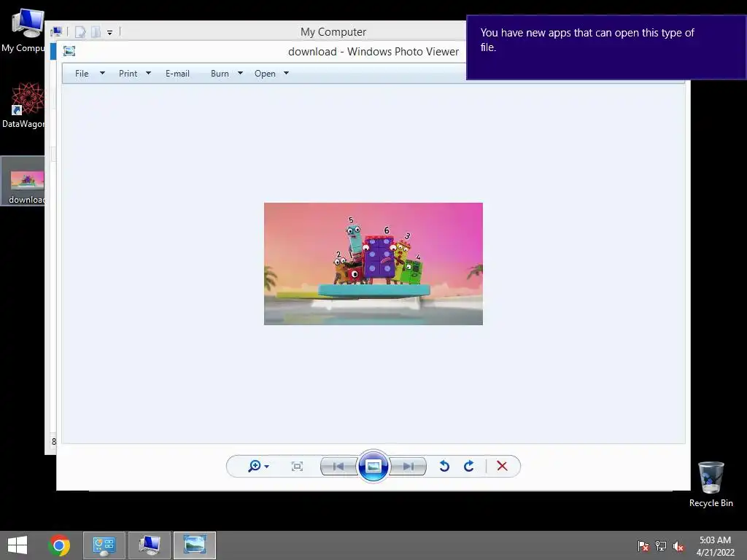Screen dimensions: 747x560
Task: Open the Print menu
Action: [128, 74]
